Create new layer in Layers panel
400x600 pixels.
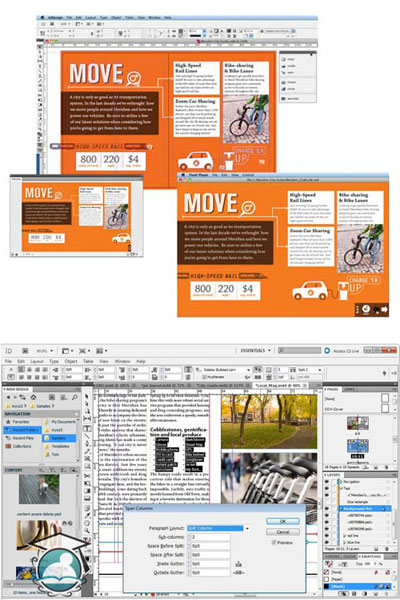[376, 549]
